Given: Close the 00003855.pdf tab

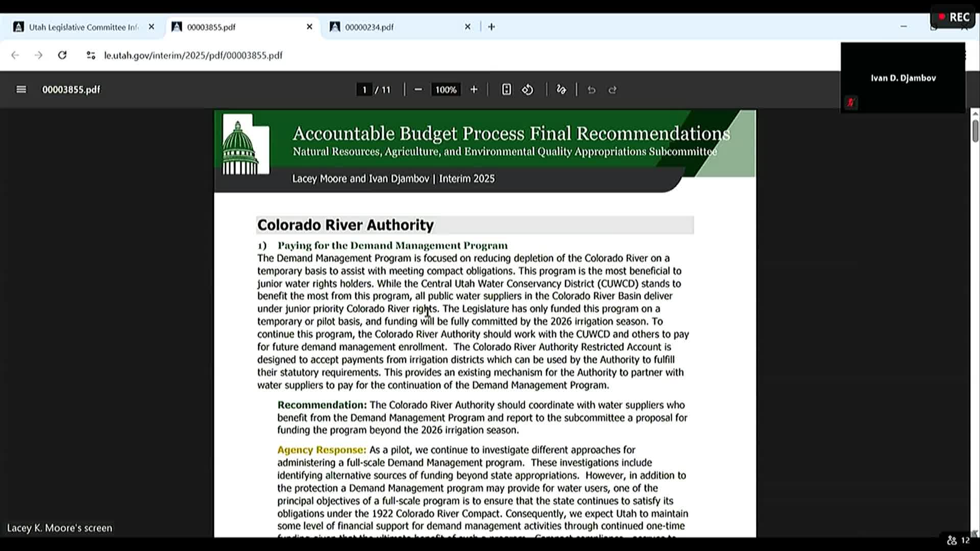Looking at the screenshot, I should (309, 27).
